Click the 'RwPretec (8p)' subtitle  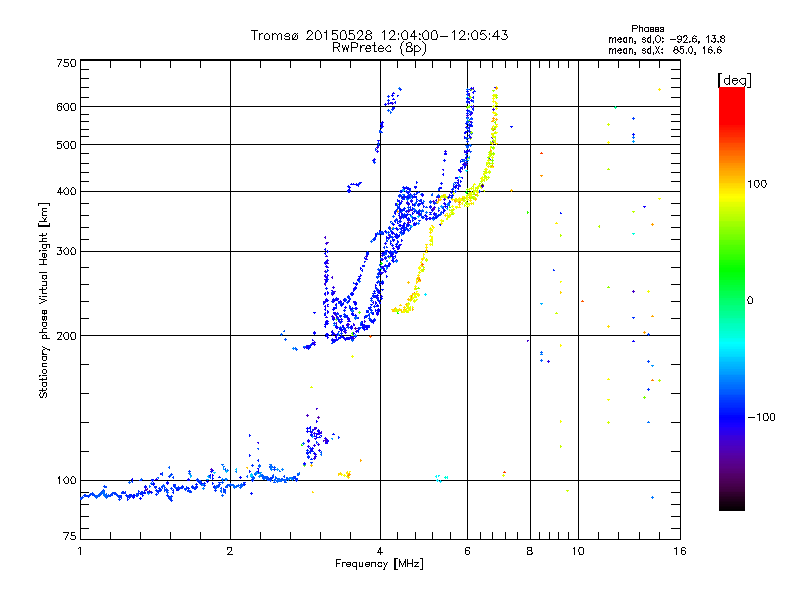click(379, 48)
